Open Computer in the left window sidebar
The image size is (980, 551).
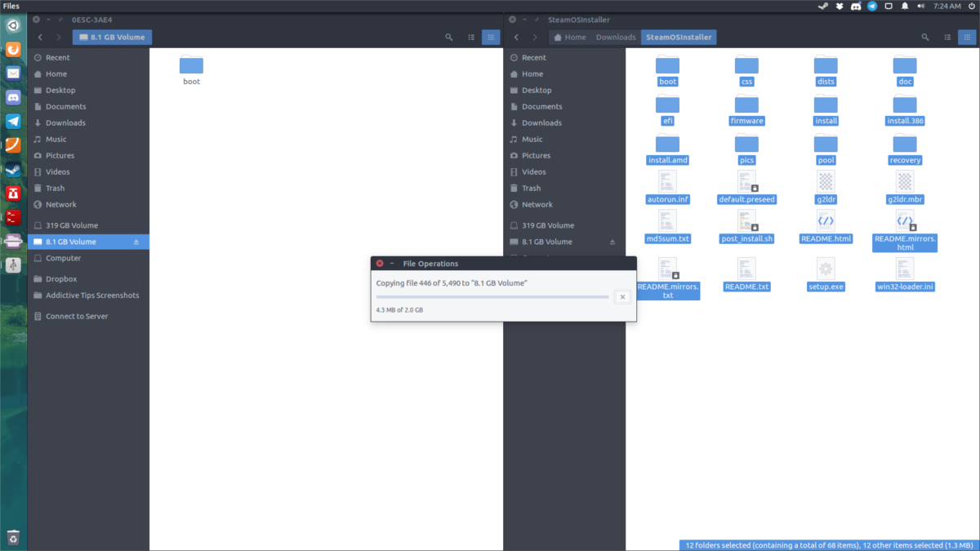click(88, 258)
